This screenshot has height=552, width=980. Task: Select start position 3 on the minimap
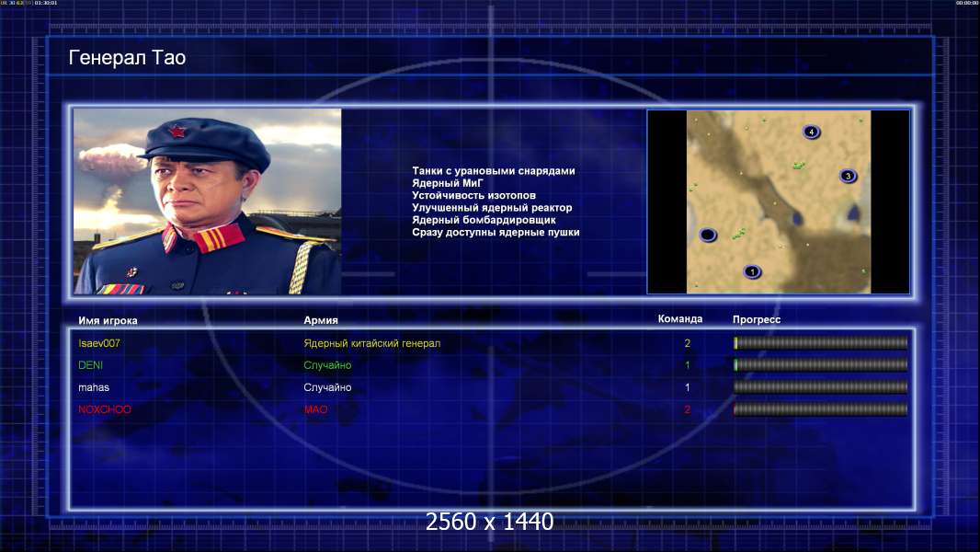[x=849, y=176]
